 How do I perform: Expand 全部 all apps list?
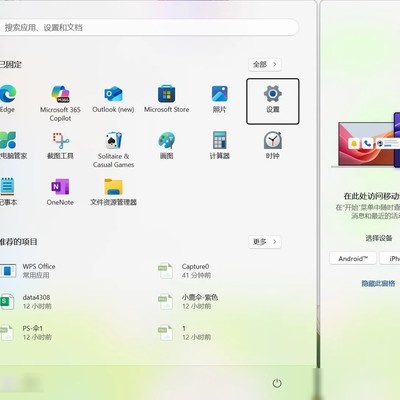click(x=265, y=64)
